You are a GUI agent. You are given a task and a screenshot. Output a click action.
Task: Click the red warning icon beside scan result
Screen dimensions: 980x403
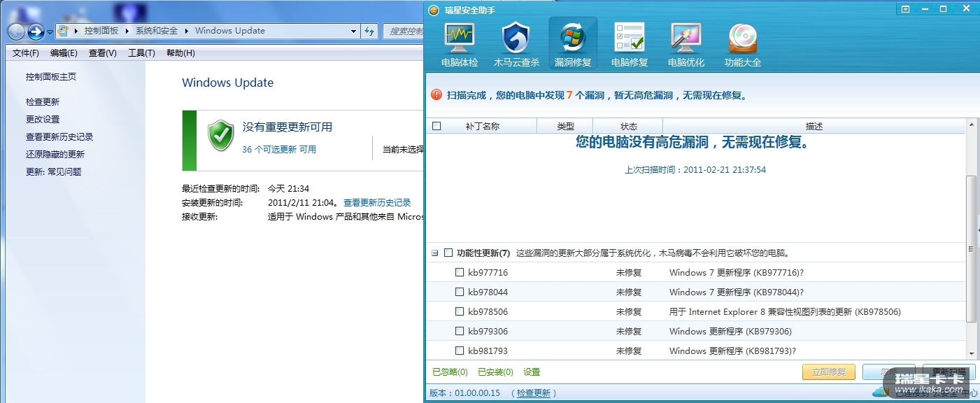[436, 94]
